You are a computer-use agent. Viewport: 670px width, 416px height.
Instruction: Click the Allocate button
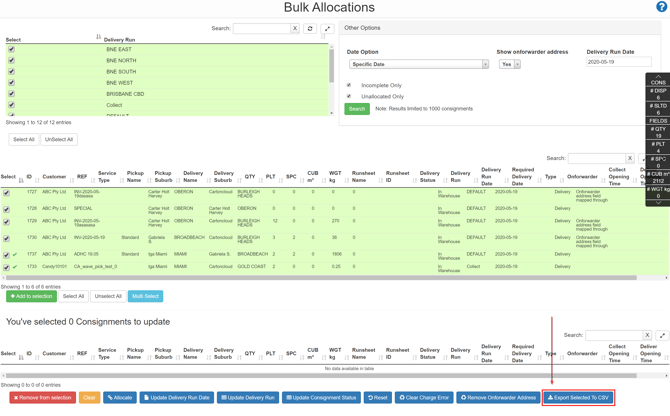click(120, 398)
